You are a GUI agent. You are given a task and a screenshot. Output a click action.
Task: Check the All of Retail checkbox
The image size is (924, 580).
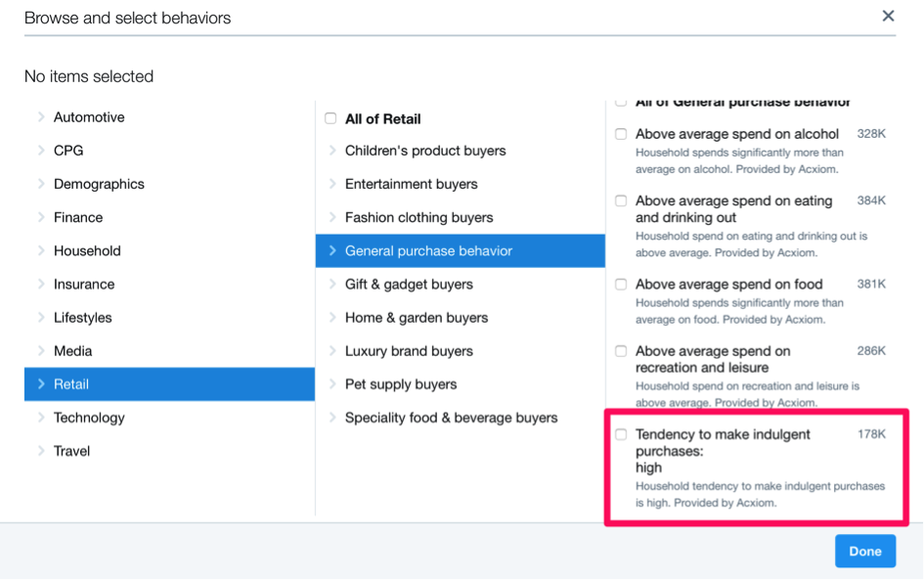pos(330,118)
